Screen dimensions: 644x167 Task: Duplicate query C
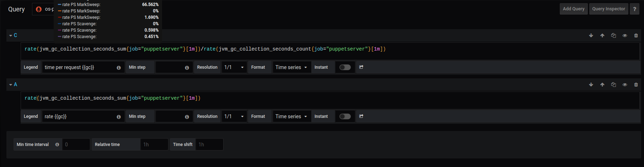point(613,36)
